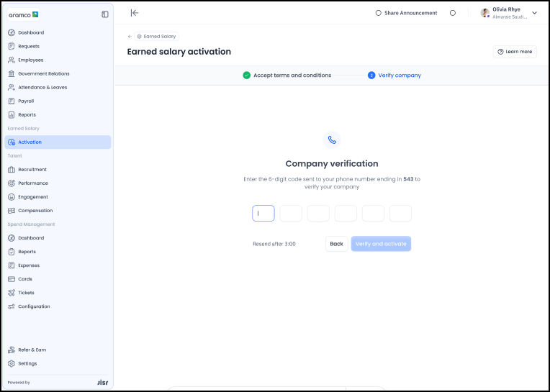Image resolution: width=550 pixels, height=392 pixels.
Task: Go to Payroll in the sidebar
Action: [26, 101]
